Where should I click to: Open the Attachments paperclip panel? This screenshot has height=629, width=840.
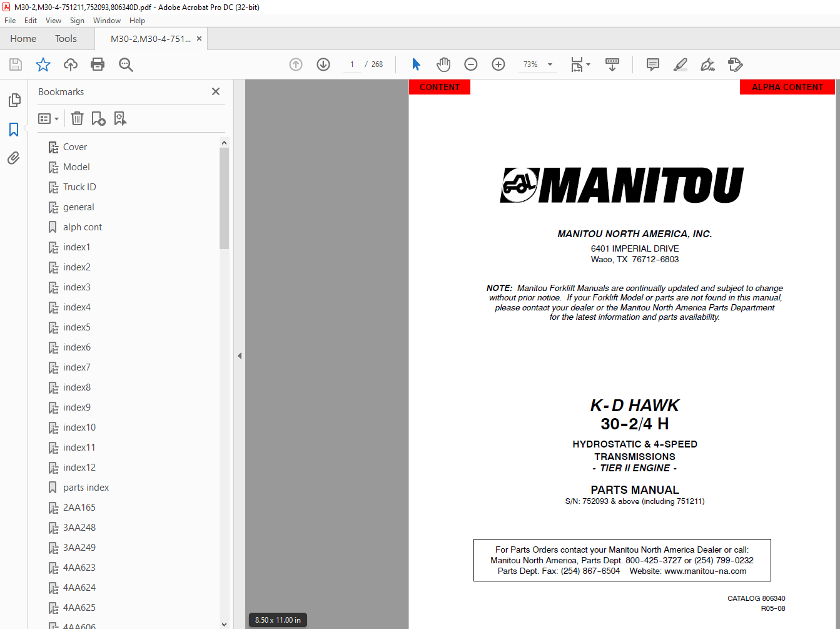point(14,158)
